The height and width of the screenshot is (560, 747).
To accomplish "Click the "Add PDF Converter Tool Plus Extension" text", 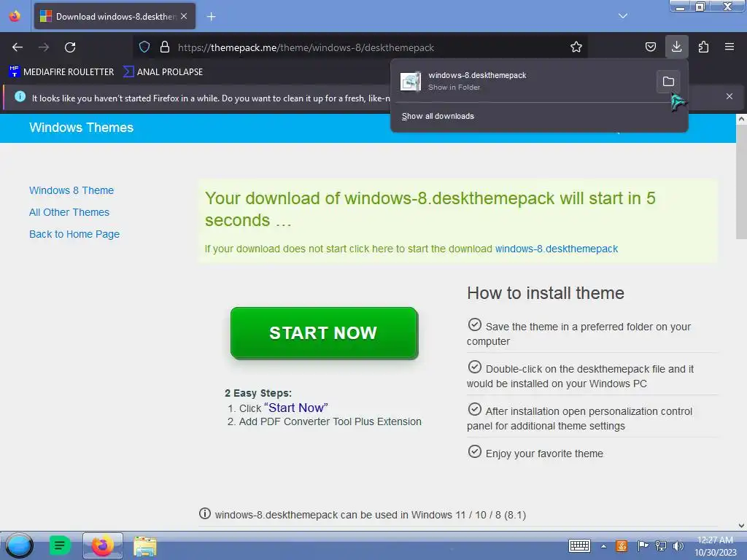I will pos(330,422).
